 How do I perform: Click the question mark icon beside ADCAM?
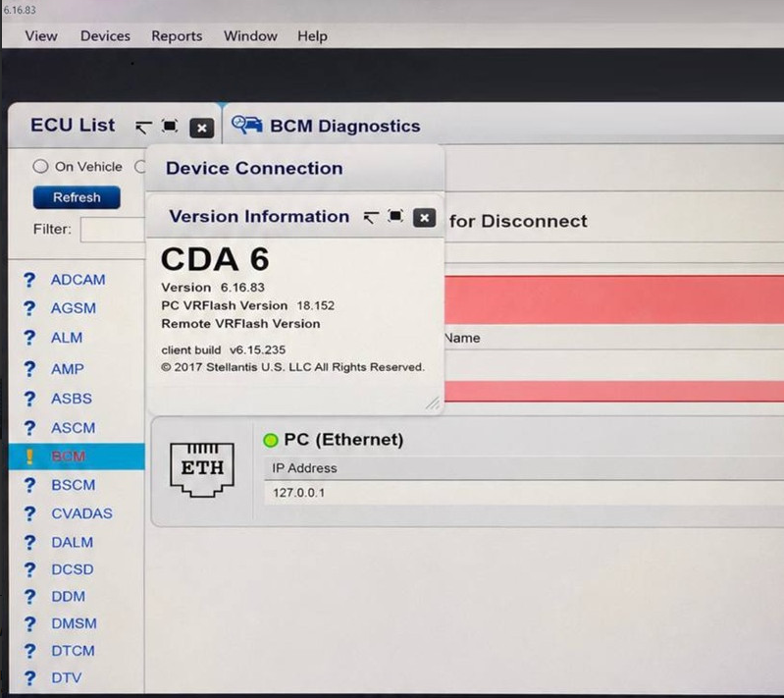click(x=30, y=280)
